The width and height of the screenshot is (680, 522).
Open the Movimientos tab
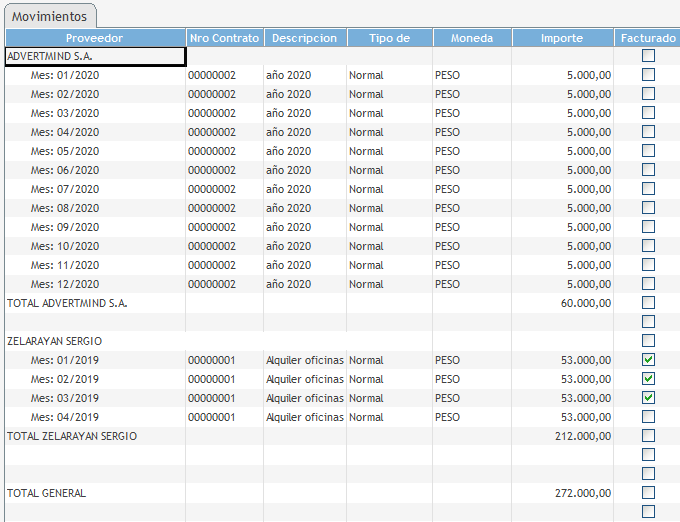(x=49, y=16)
